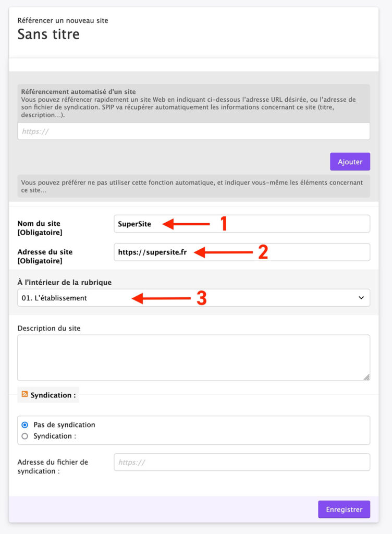392x534 pixels.
Task: Click the 'Description du site' label
Action: [x=49, y=328]
